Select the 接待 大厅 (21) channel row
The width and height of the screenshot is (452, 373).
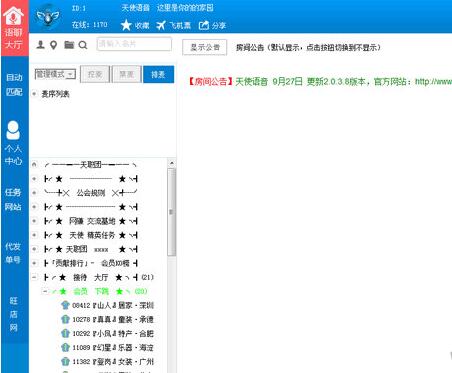(x=99, y=277)
